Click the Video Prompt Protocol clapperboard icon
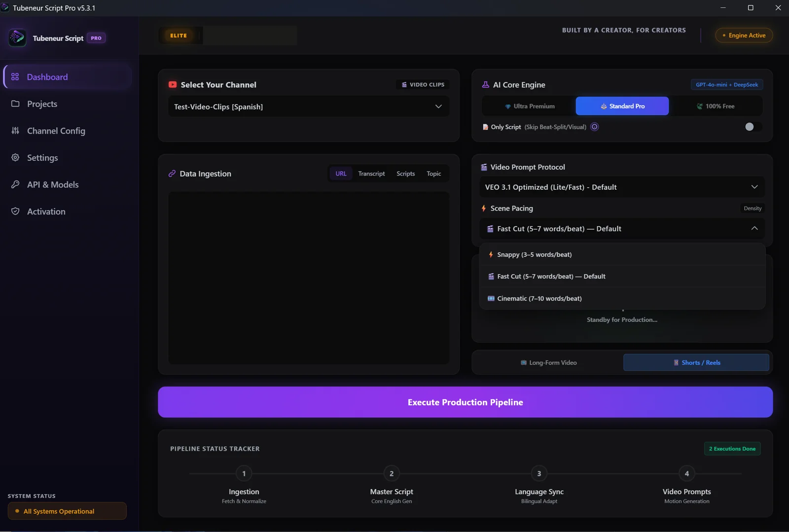 tap(484, 167)
